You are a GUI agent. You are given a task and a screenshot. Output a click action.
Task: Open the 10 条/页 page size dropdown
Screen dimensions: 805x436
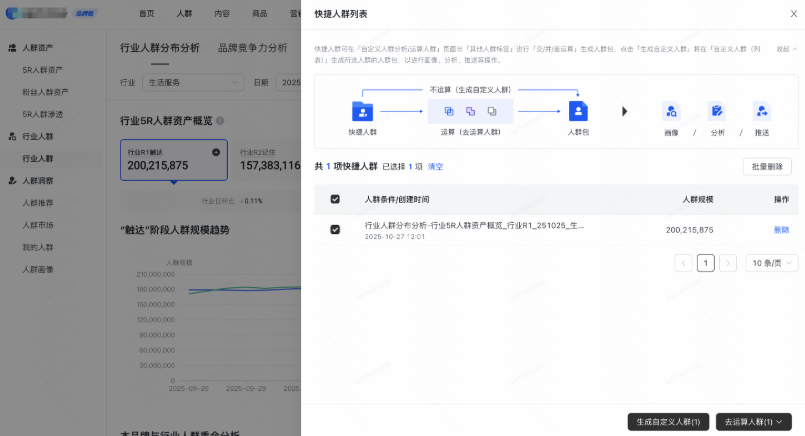tap(772, 263)
